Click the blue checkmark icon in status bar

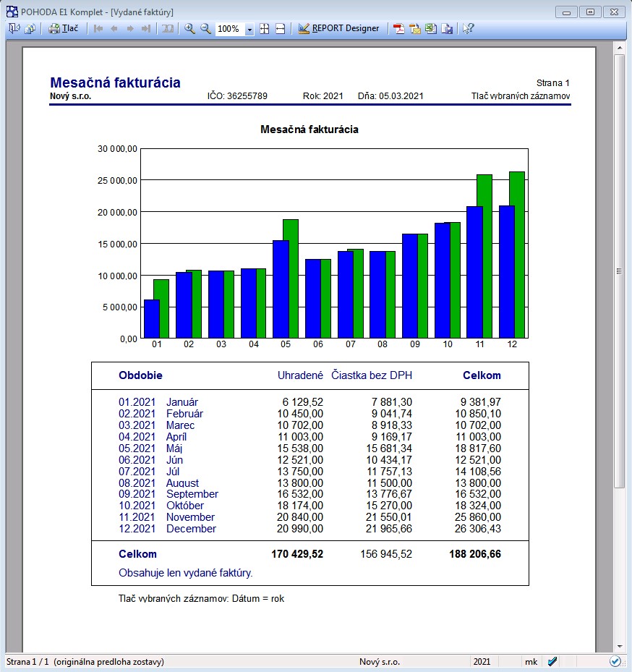(552, 661)
